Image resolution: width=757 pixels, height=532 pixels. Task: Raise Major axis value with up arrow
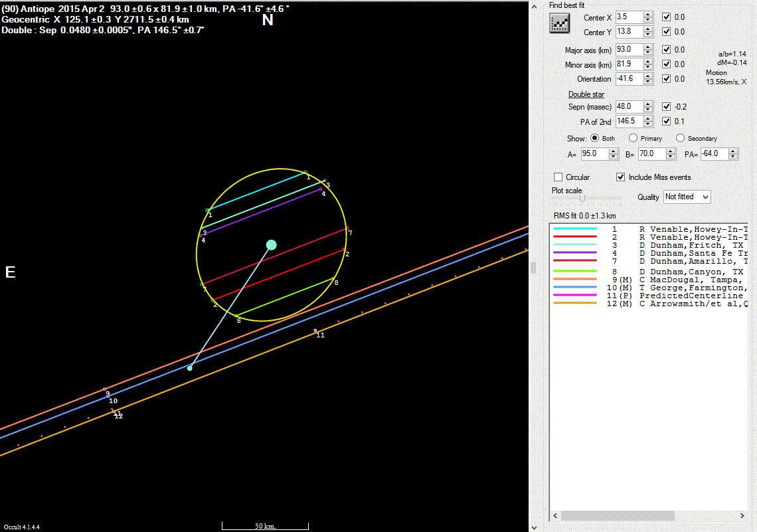tap(648, 46)
